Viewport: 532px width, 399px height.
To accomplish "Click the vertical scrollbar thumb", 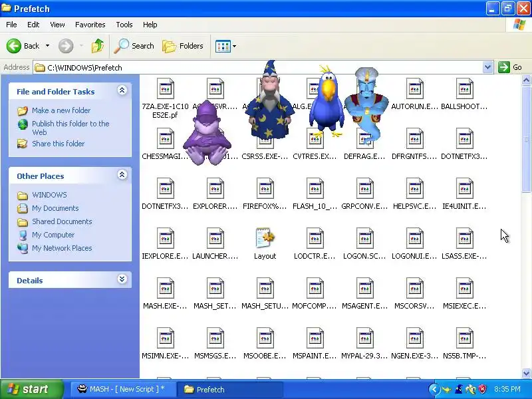I will [x=526, y=139].
